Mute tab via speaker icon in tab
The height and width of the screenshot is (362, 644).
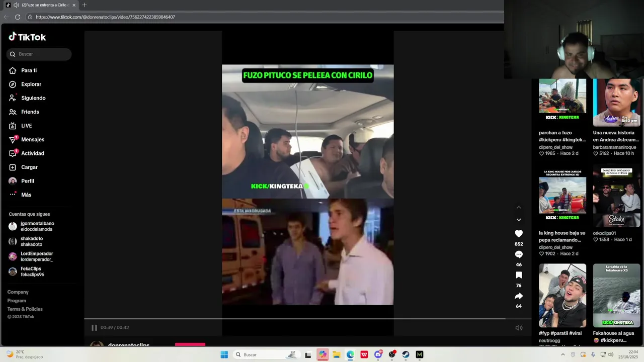(16, 5)
